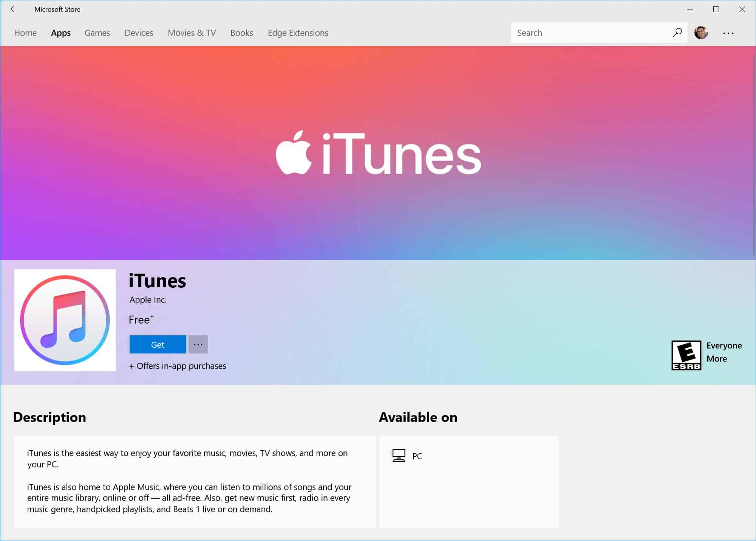Open the Edge Extensions tab
Image resolution: width=756 pixels, height=541 pixels.
298,33
